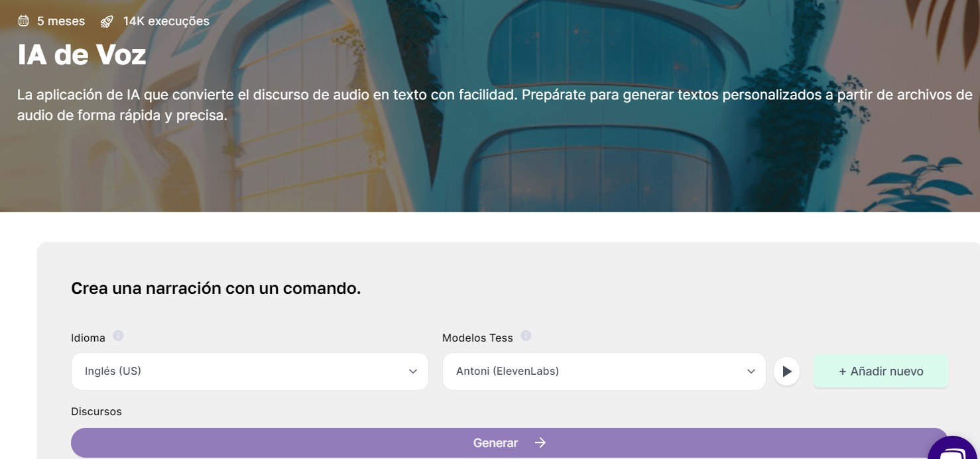Click the Idioma field label
The width and height of the screenshot is (980, 459).
coord(88,338)
